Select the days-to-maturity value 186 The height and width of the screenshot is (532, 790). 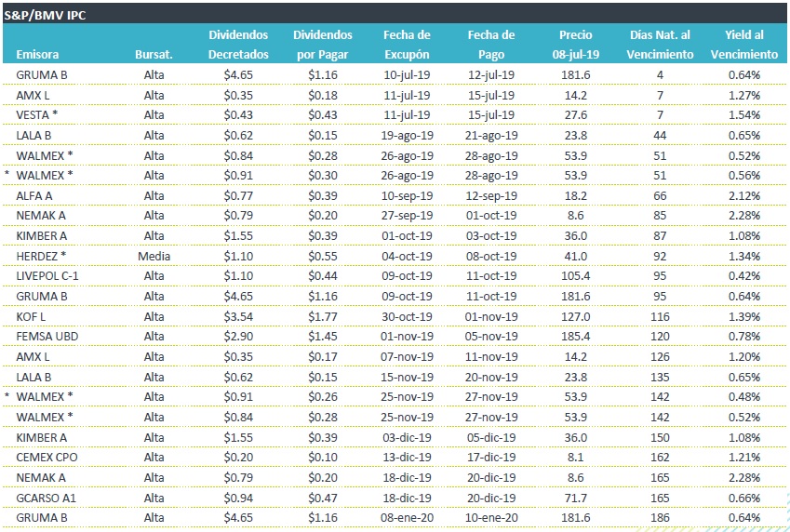tap(660, 518)
